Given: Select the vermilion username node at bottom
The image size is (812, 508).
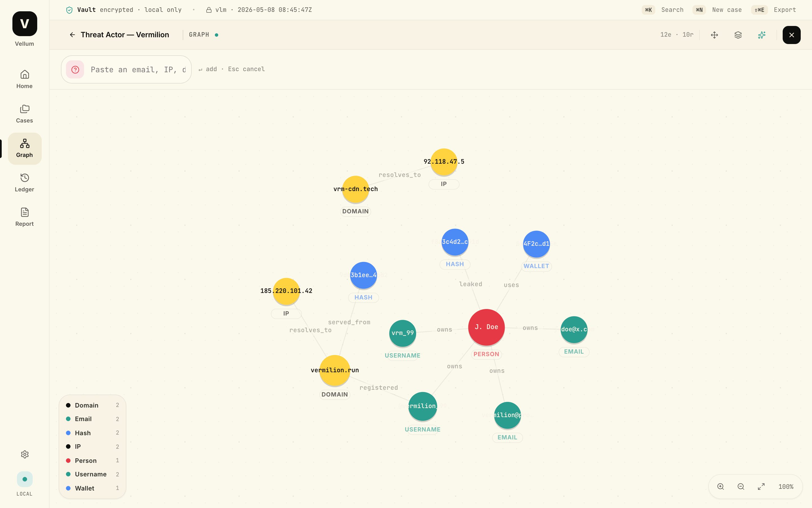Looking at the screenshot, I should pos(423,406).
